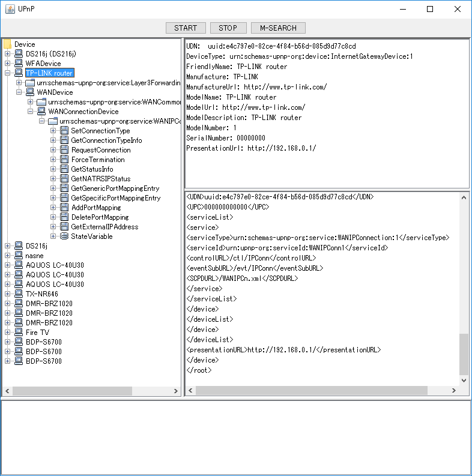Click the SCPDURL line in the XML pane
Image resolution: width=472 pixels, height=476 pixels.
tap(242, 279)
